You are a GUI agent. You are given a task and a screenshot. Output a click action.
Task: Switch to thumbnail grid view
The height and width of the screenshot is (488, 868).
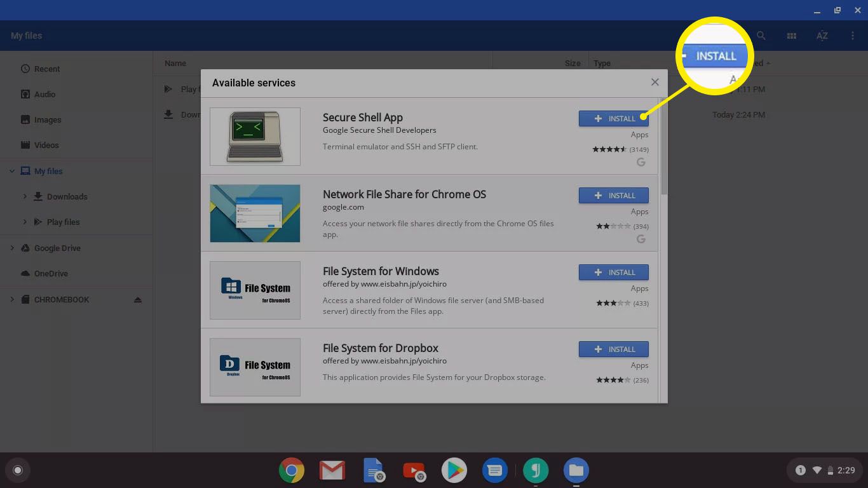point(791,36)
